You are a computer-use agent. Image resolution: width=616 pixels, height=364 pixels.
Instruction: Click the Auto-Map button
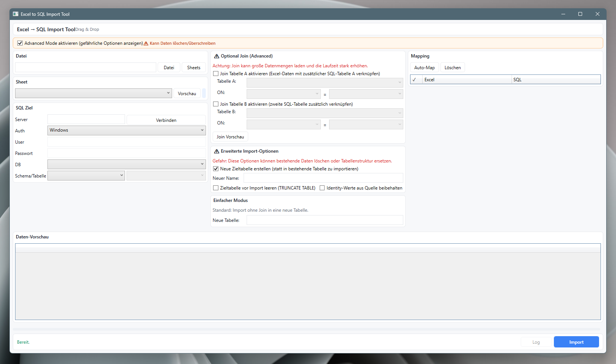(424, 67)
